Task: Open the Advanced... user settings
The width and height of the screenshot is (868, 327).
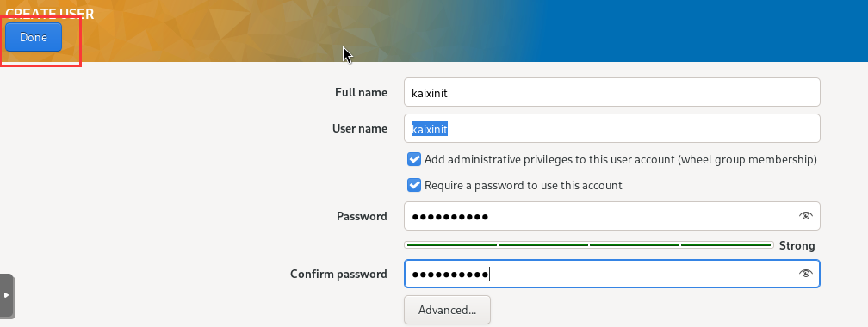Action: (447, 310)
